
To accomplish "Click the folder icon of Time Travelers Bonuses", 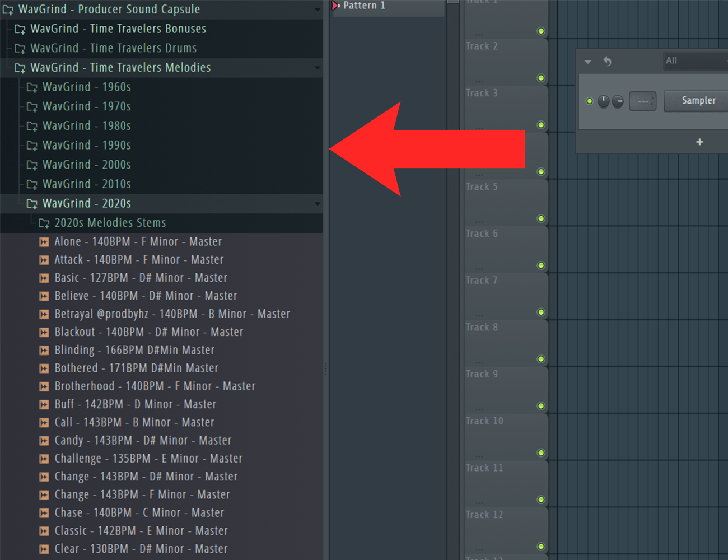I will [x=20, y=29].
